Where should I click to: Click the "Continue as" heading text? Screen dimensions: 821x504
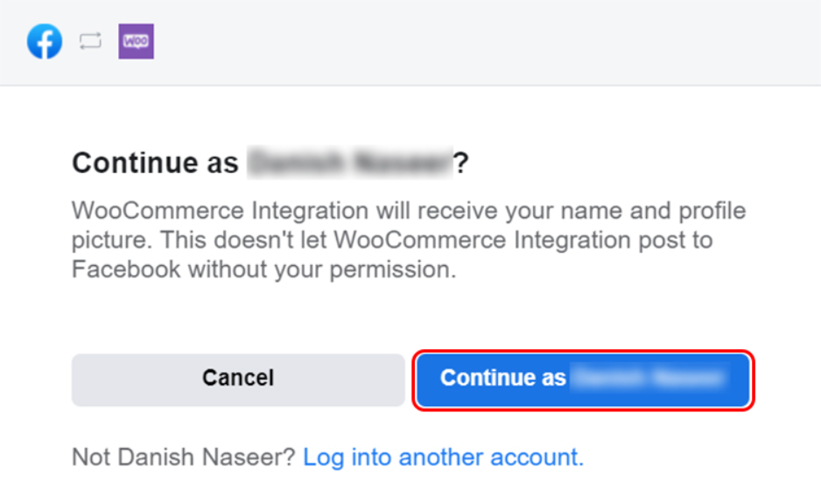[155, 163]
